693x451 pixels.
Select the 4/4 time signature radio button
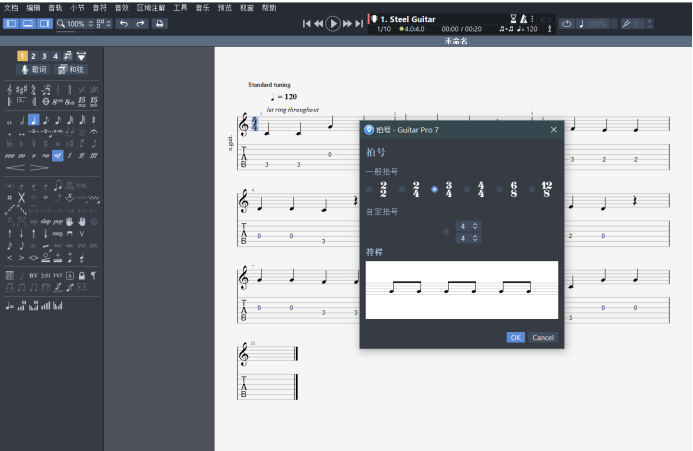click(467, 189)
